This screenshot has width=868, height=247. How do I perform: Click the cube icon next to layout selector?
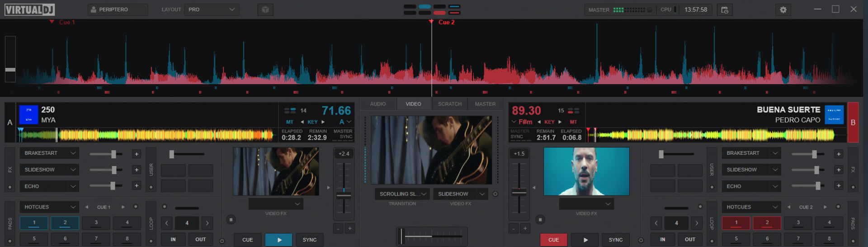[x=265, y=9]
